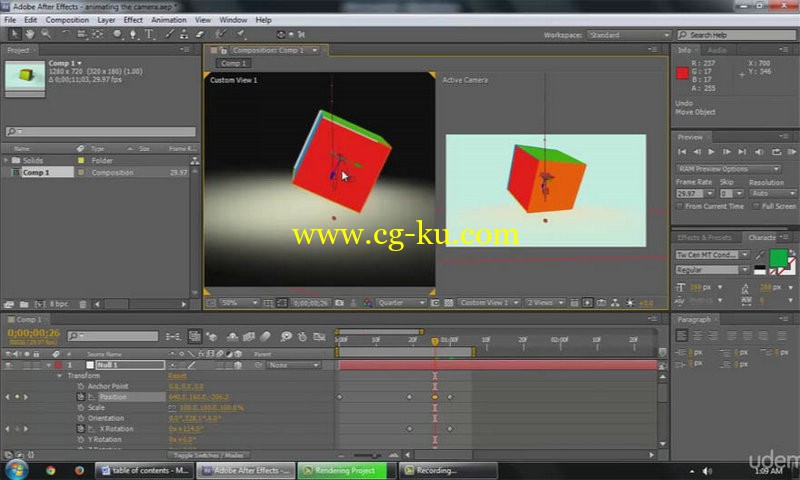Open the Custom View 1 dropdown

(489, 303)
